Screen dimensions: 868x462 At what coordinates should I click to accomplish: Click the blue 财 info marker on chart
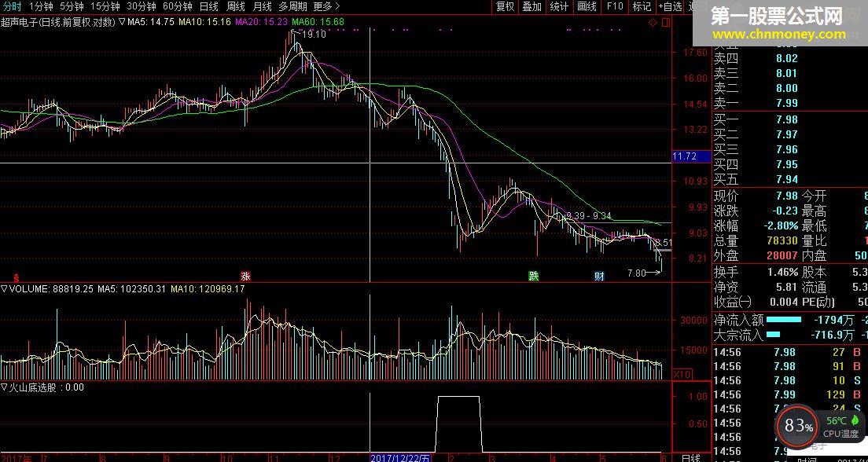click(599, 276)
